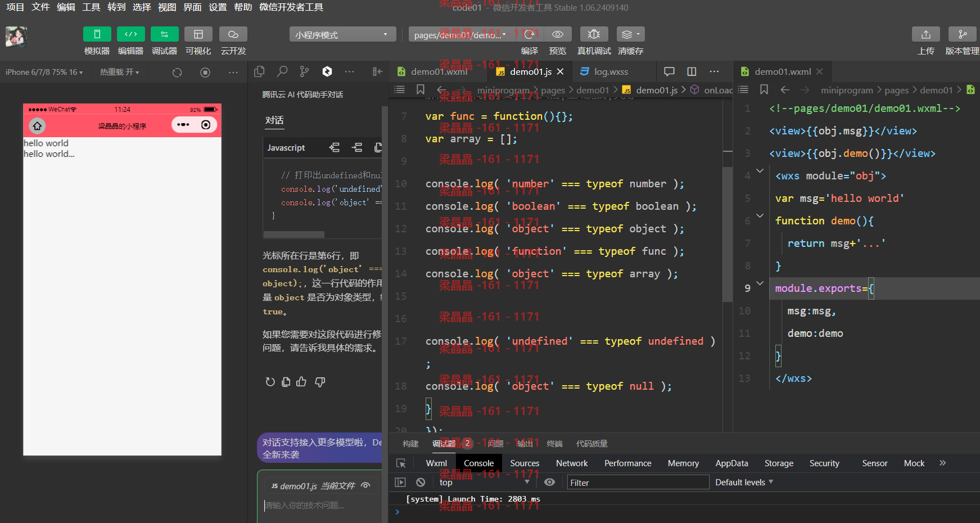
Task: Open the Cloud Development icon
Action: (233, 34)
